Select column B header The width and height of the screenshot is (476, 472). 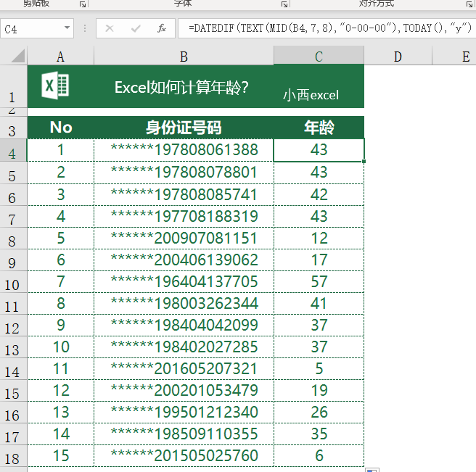(184, 57)
